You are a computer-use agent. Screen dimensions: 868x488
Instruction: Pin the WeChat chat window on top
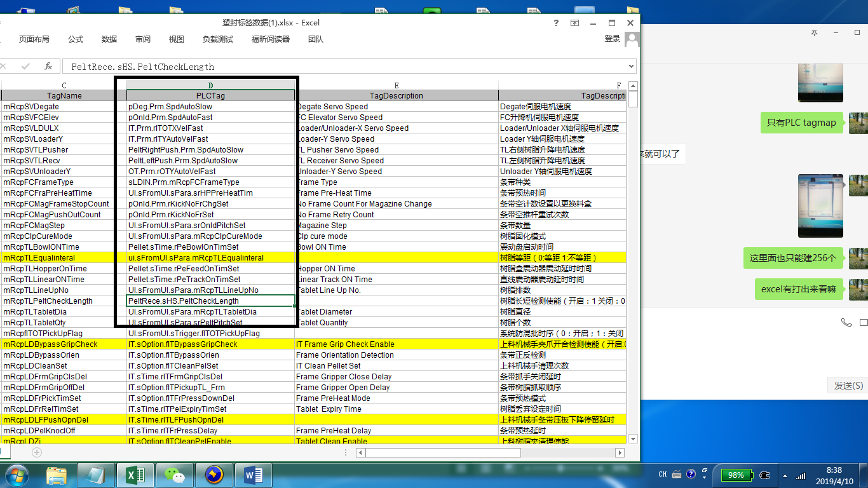[814, 33]
